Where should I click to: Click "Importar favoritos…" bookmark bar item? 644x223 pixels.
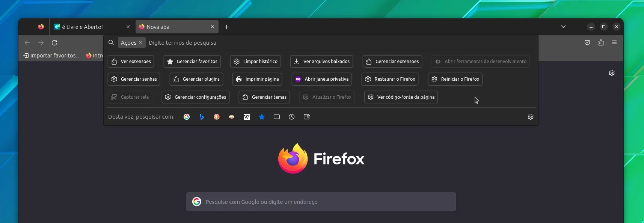point(52,56)
